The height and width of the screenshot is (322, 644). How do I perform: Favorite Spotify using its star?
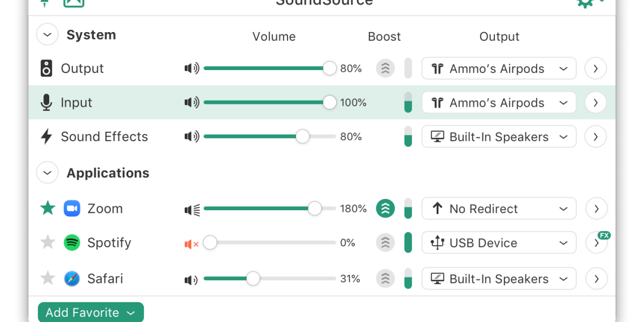click(48, 243)
